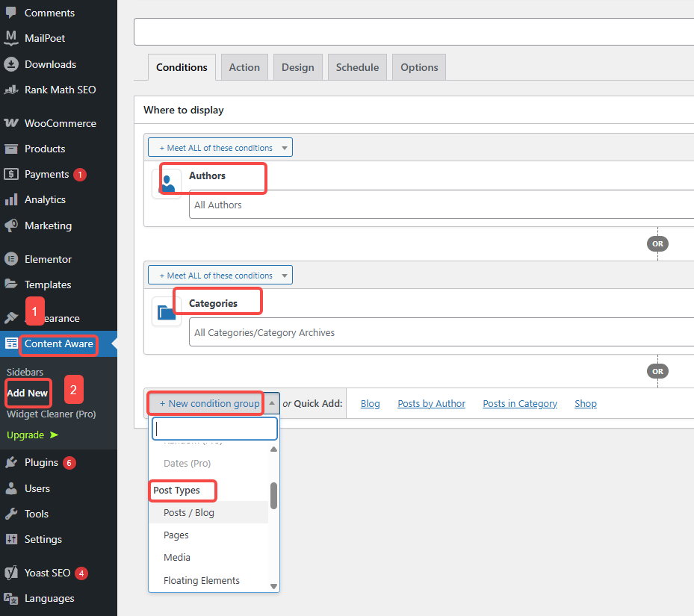Open the Plugins menu icon
This screenshot has width=694, height=616.
click(11, 462)
